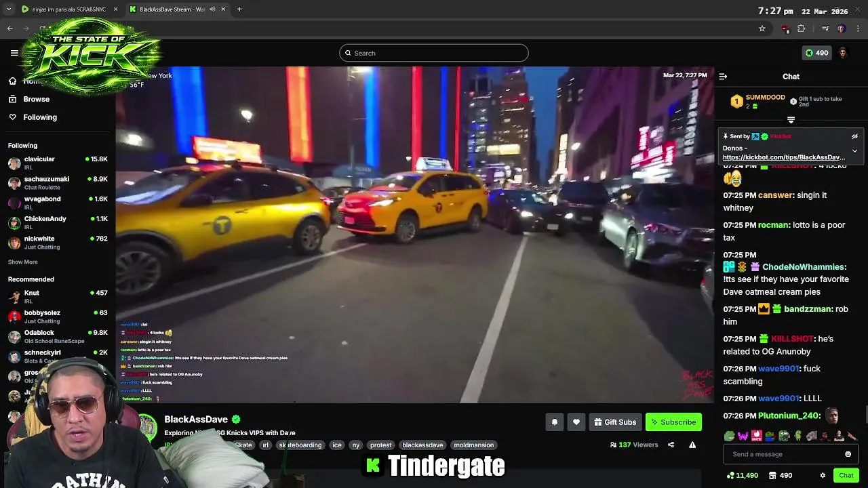
Task: Open the user profile avatar in header
Action: point(843,53)
